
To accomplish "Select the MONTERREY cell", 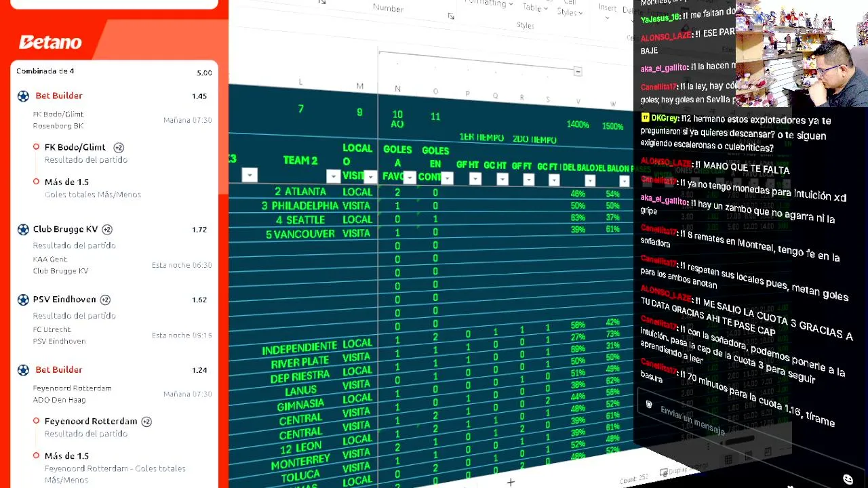I will tap(300, 462).
